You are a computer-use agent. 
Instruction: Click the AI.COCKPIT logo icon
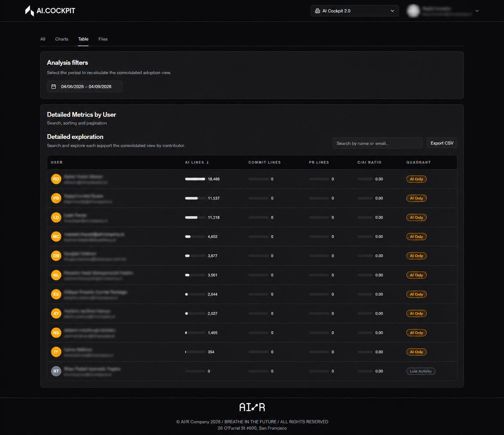coord(29,11)
